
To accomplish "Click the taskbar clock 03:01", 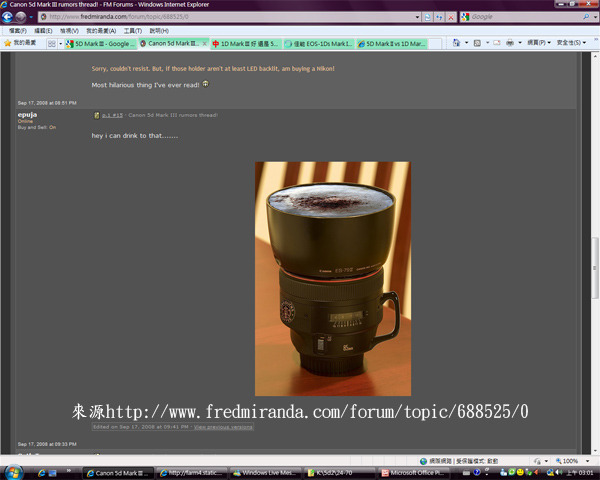I will point(580,473).
